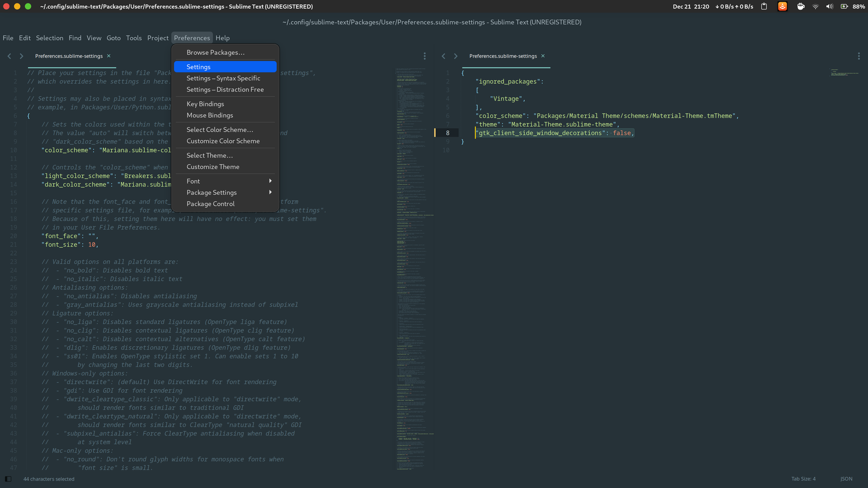Open the Help menu

point(223,38)
